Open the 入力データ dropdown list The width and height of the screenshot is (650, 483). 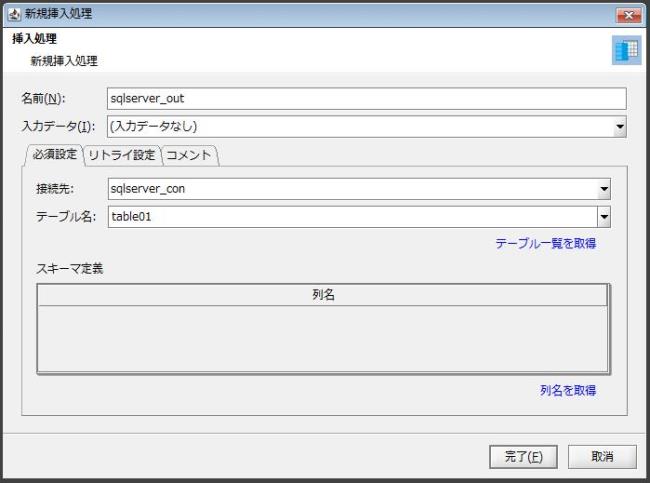pos(620,127)
